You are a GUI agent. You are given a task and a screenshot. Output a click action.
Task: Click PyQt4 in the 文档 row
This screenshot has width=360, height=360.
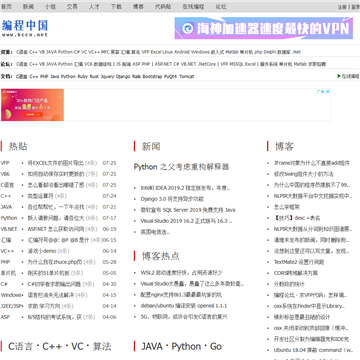pyautogui.click(x=171, y=76)
